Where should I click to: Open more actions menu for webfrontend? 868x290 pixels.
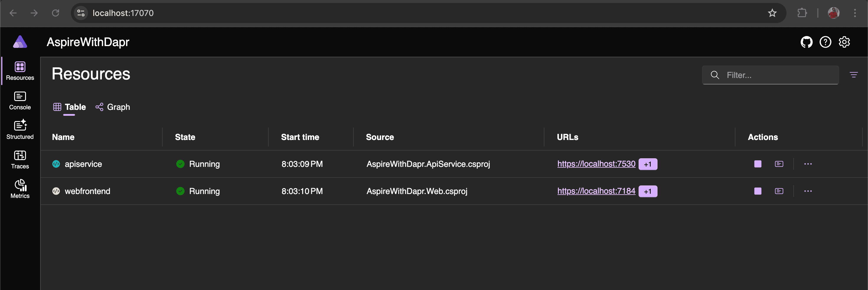pyautogui.click(x=808, y=191)
